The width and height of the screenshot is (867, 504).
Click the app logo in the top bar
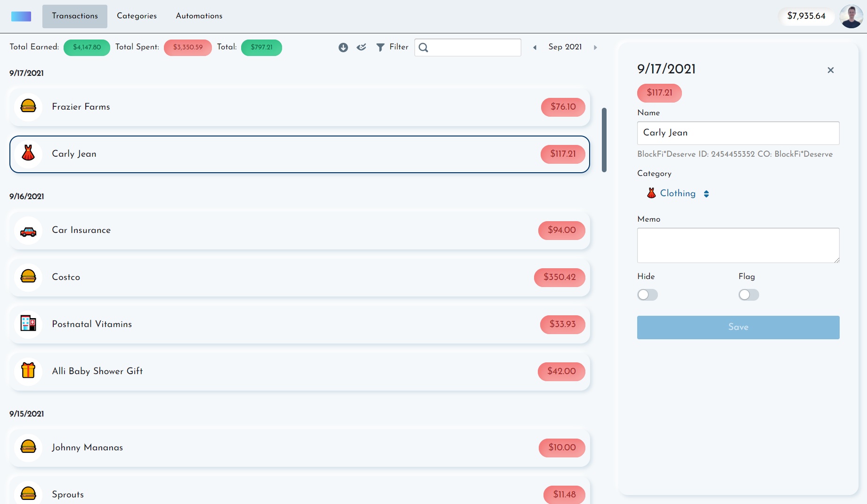[x=21, y=16]
